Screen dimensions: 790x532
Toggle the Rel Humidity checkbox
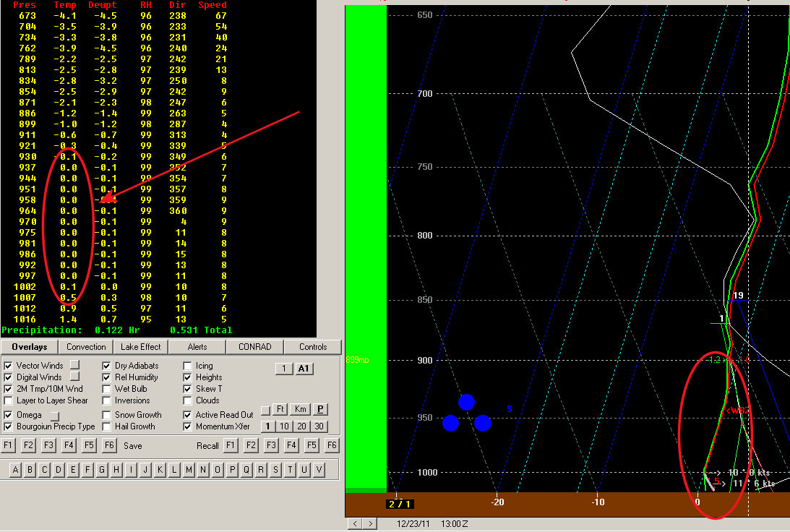[106, 377]
